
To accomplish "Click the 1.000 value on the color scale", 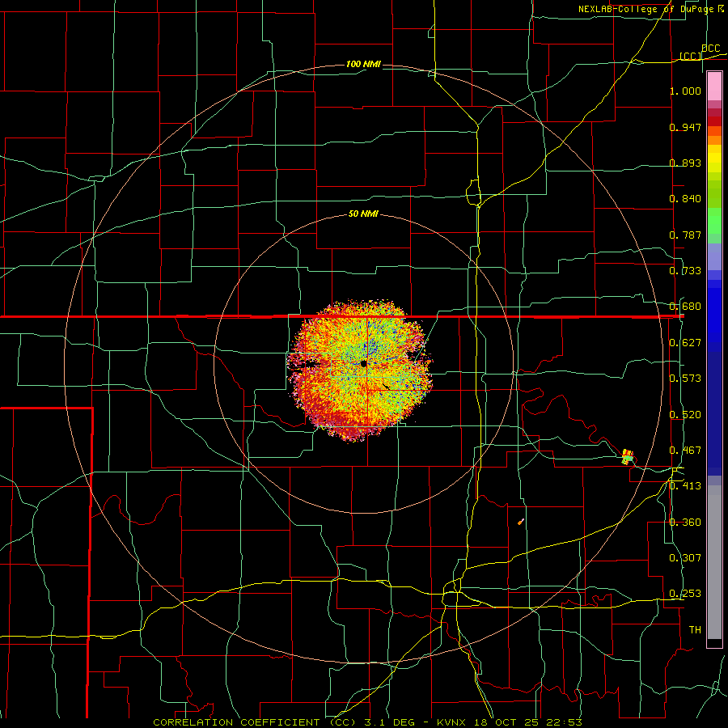I will pos(685,91).
